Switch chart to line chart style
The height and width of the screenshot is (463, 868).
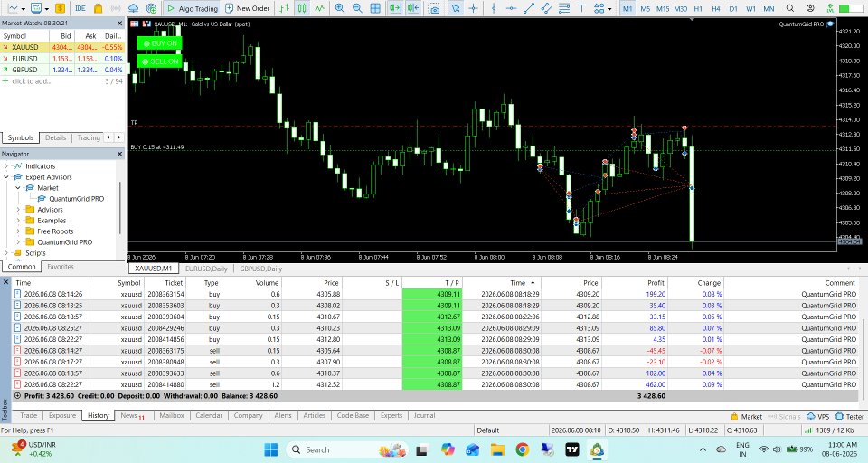320,8
